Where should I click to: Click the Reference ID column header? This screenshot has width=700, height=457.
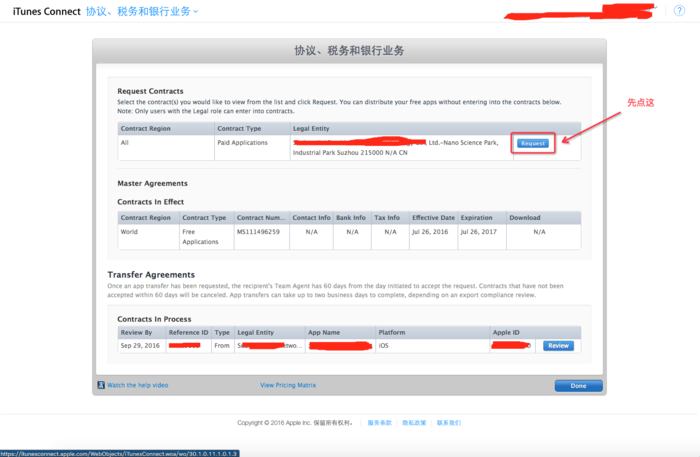pos(188,332)
